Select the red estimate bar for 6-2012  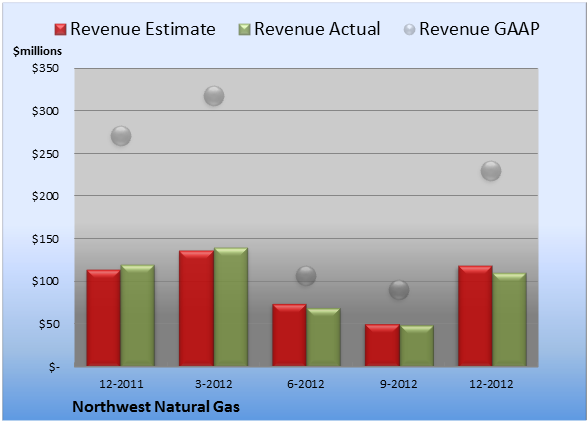point(289,335)
